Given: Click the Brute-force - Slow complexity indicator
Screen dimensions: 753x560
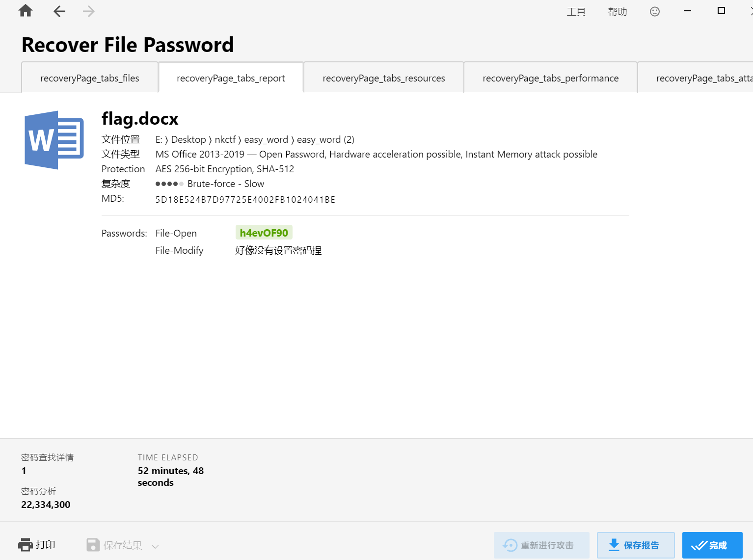Looking at the screenshot, I should point(210,184).
